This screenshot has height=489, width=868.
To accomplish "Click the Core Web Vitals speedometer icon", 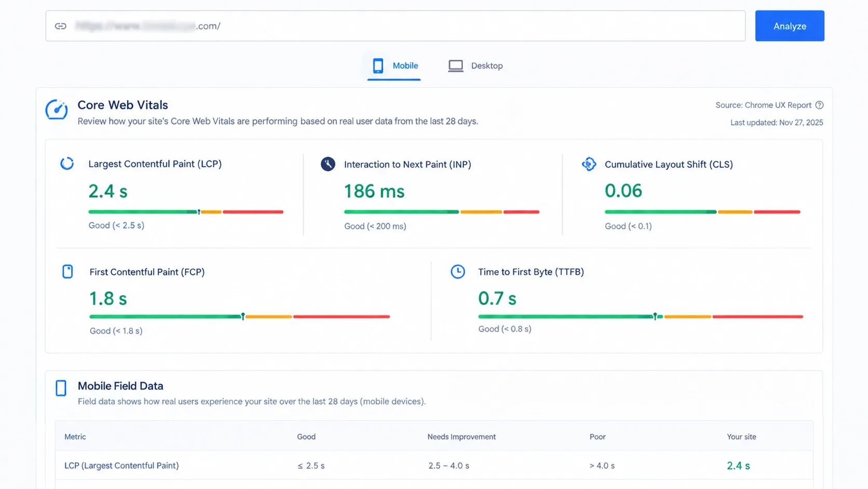I will click(x=57, y=110).
